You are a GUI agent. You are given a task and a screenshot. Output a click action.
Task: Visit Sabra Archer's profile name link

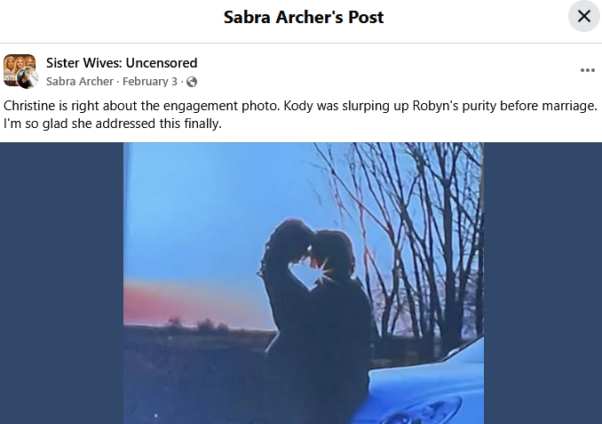point(80,81)
